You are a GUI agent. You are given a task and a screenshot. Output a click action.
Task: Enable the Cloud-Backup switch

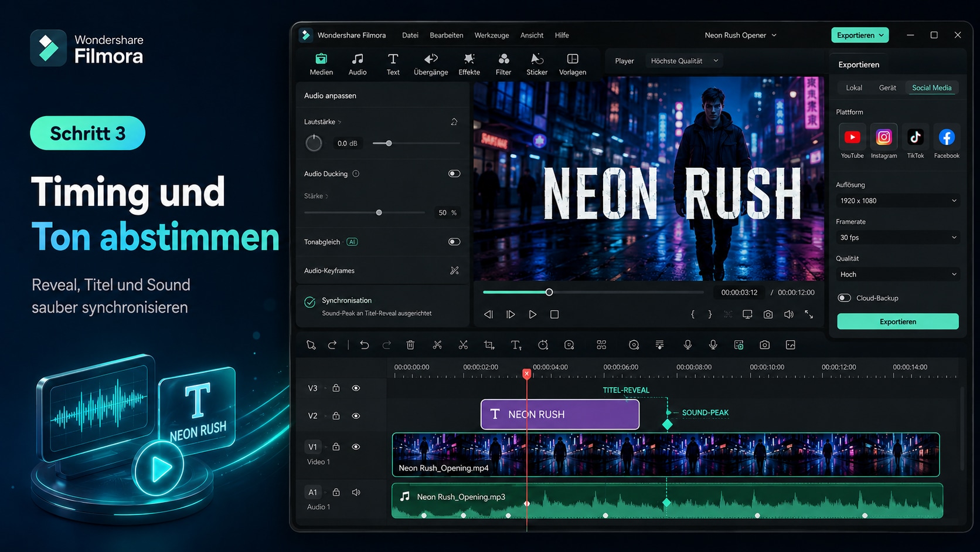click(x=844, y=298)
